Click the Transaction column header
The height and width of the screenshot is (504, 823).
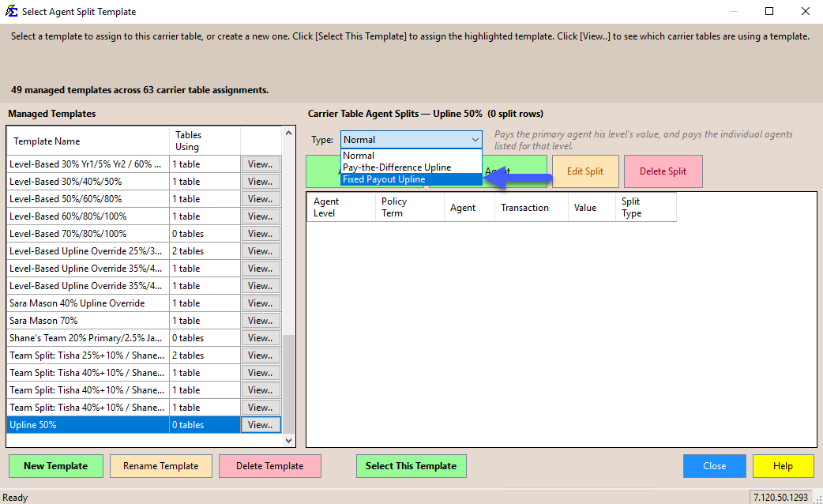click(532, 208)
